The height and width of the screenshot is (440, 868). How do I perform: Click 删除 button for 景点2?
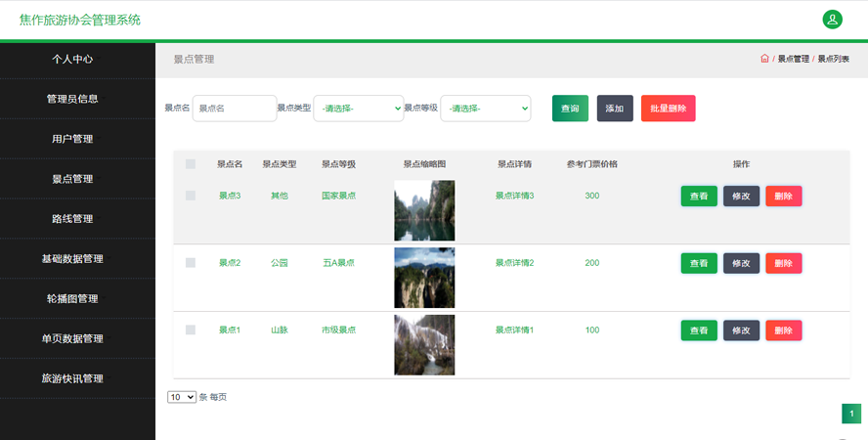tap(783, 263)
